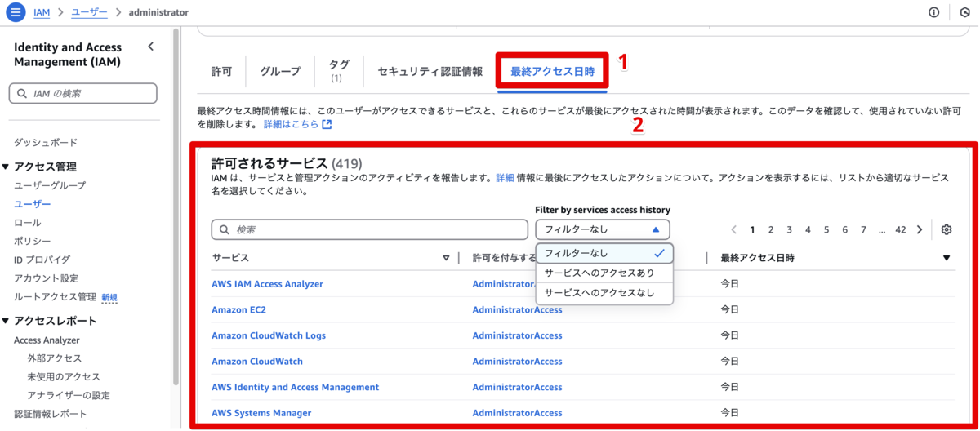Screen dimensions: 980x431
Task: Open AWS Systems Manager service link
Action: click(261, 413)
